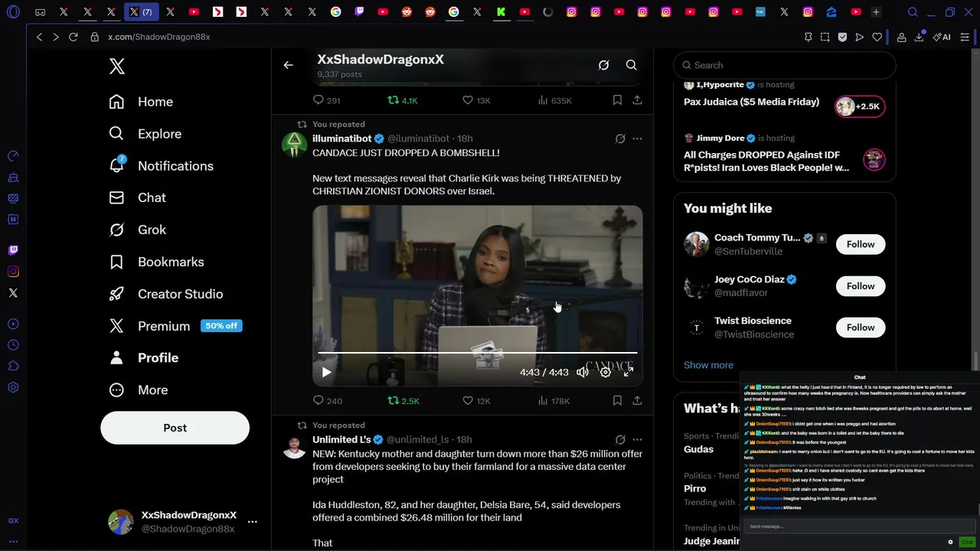Screen dimensions: 980x551
Task: Enter fullscreen for the video
Action: click(x=629, y=372)
